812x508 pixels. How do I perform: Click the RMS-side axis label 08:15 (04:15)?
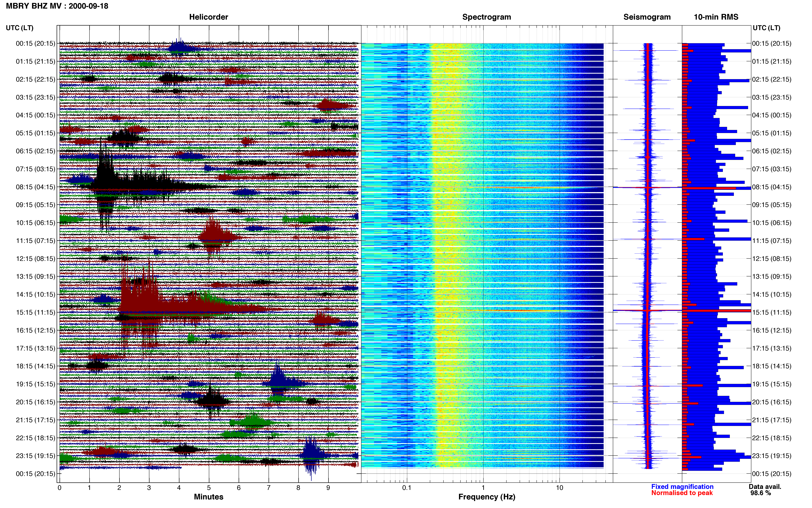[x=772, y=187]
